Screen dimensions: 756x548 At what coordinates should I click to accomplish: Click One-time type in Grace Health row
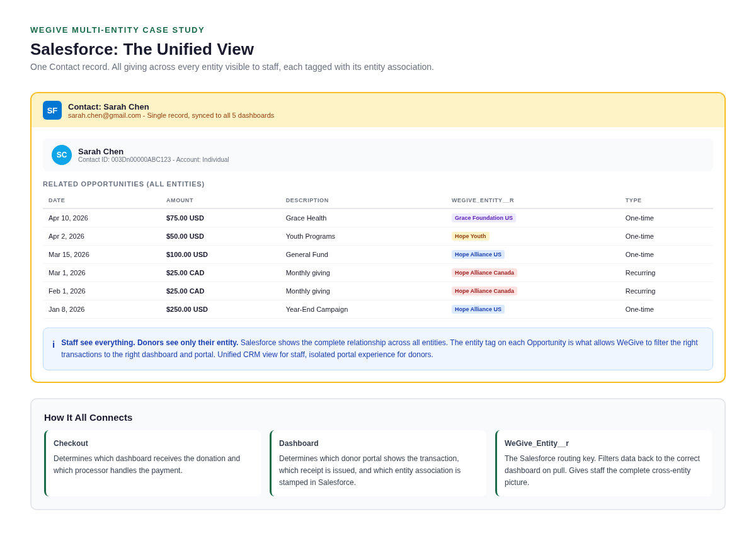click(639, 218)
